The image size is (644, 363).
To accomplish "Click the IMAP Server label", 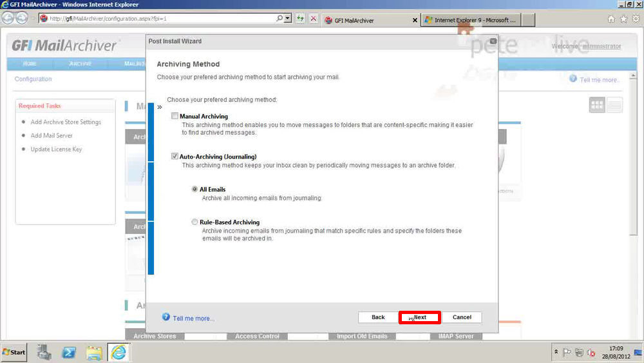I will [x=456, y=337].
